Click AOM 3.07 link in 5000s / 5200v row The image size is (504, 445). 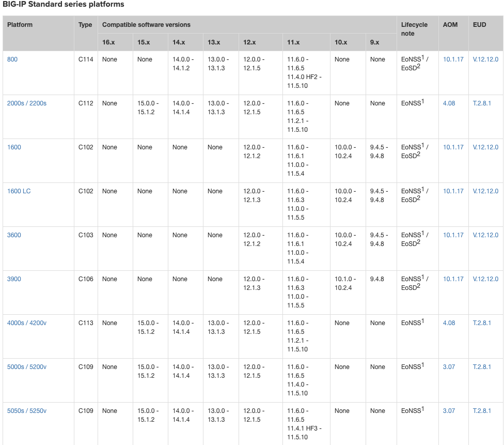449,367
